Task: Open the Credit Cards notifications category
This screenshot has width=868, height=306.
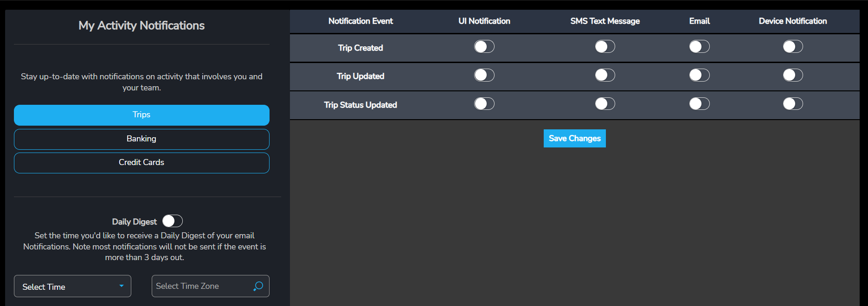Action: (141, 163)
